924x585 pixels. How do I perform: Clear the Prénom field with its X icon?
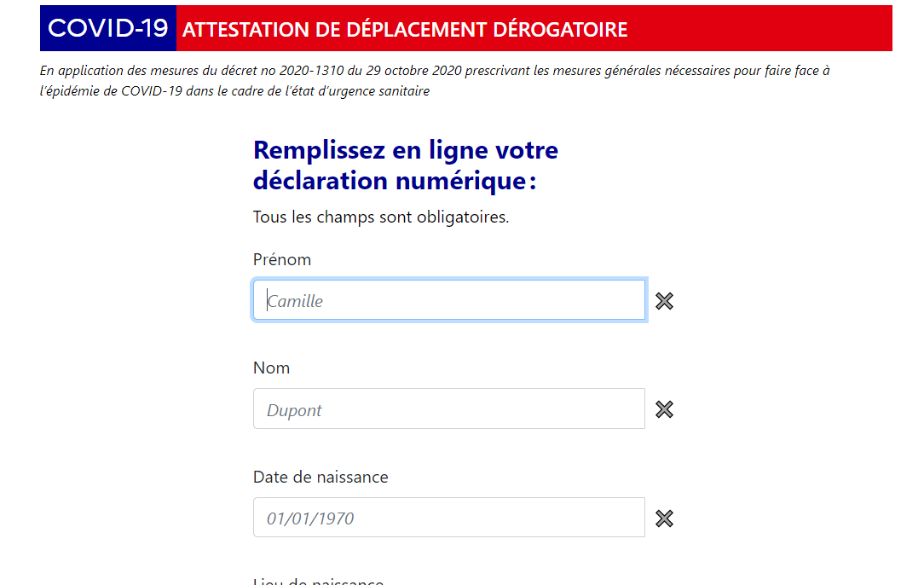tap(664, 301)
